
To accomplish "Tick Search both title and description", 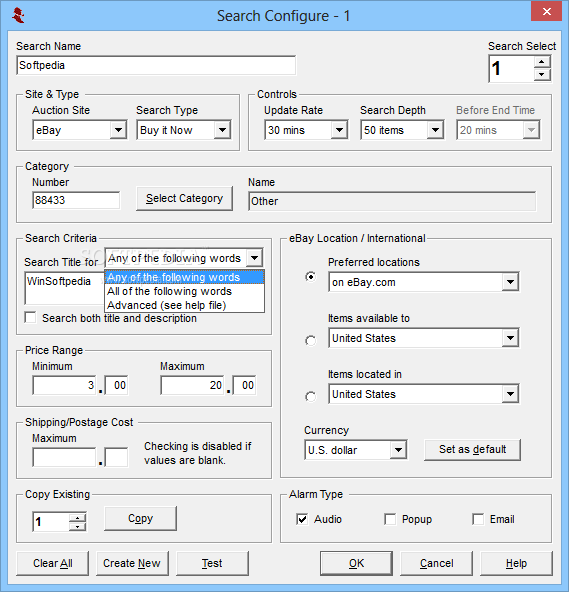I will [x=30, y=318].
